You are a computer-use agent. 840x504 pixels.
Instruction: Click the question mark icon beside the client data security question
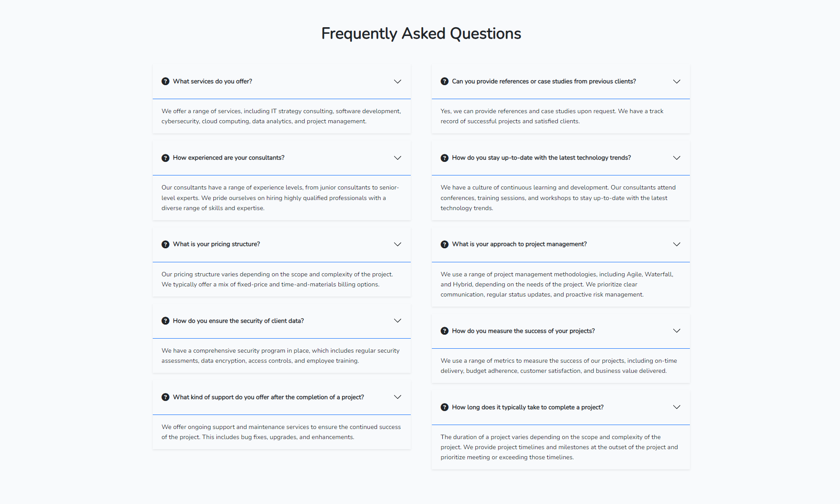click(x=165, y=321)
